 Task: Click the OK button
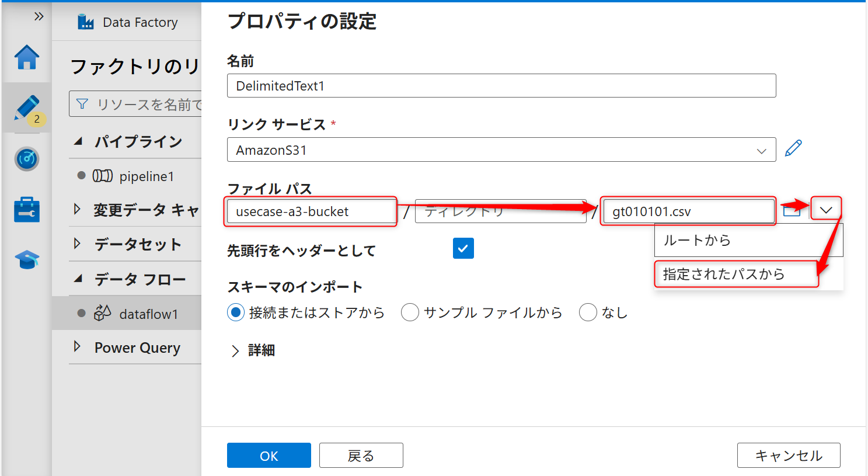[x=269, y=455]
